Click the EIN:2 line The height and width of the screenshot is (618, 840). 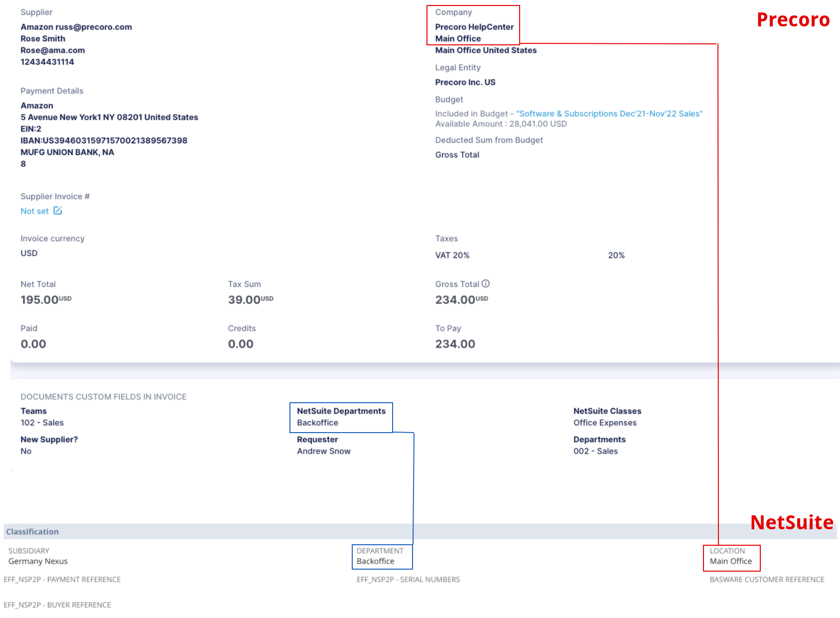pos(31,129)
